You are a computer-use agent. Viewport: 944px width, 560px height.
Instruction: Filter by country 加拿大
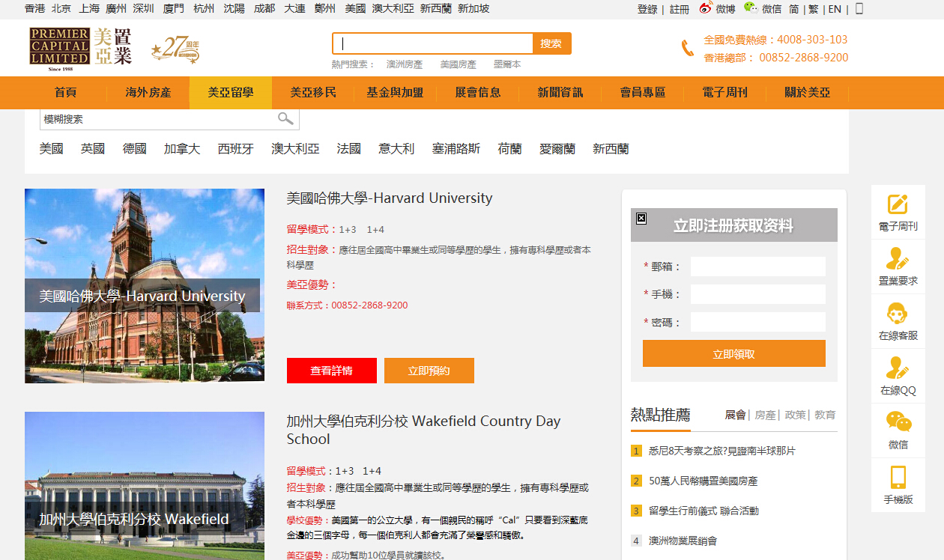(182, 149)
